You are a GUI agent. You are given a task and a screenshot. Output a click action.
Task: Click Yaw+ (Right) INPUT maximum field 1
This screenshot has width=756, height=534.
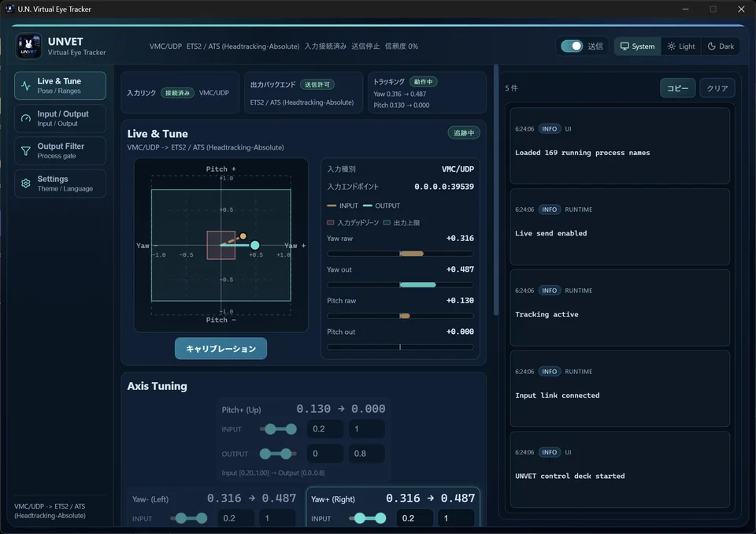pyautogui.click(x=456, y=518)
